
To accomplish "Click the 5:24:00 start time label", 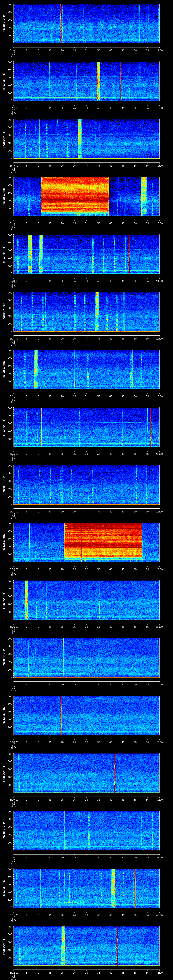I will (14, 511).
